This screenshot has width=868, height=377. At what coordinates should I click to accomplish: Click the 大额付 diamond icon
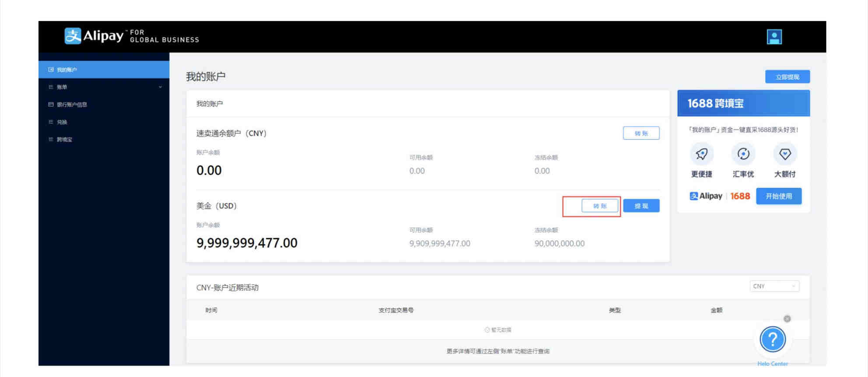pyautogui.click(x=785, y=154)
